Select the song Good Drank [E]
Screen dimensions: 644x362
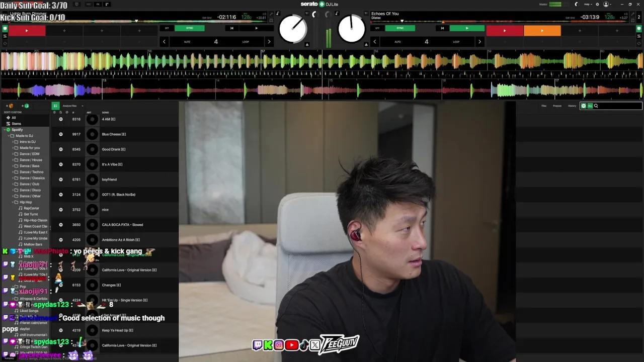(x=115, y=149)
